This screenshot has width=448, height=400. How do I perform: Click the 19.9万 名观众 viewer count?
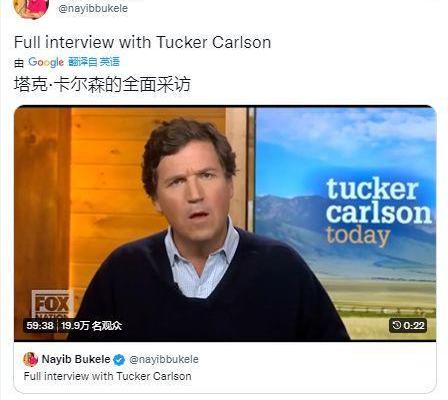(x=91, y=325)
